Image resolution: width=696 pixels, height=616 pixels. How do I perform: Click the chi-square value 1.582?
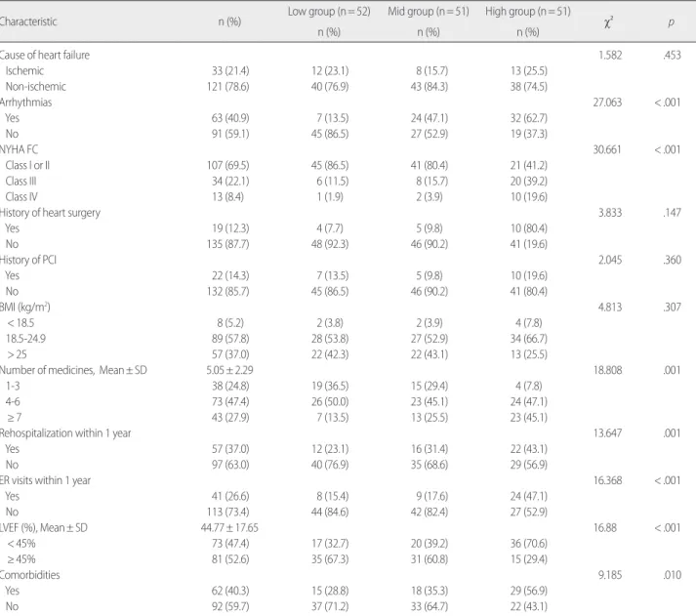610,55
